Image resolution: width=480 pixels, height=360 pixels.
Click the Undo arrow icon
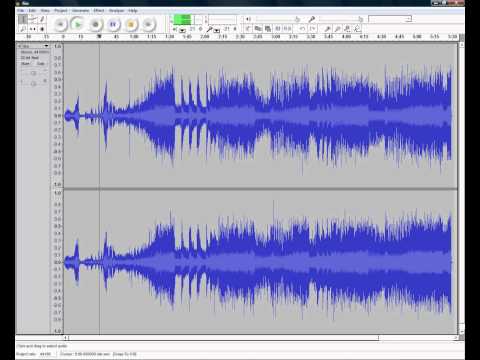pos(302,29)
